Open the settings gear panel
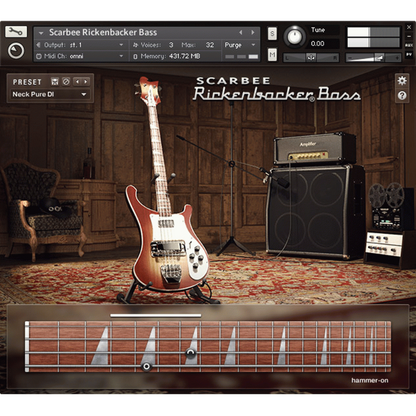The width and height of the screenshot is (416, 416). tap(402, 80)
